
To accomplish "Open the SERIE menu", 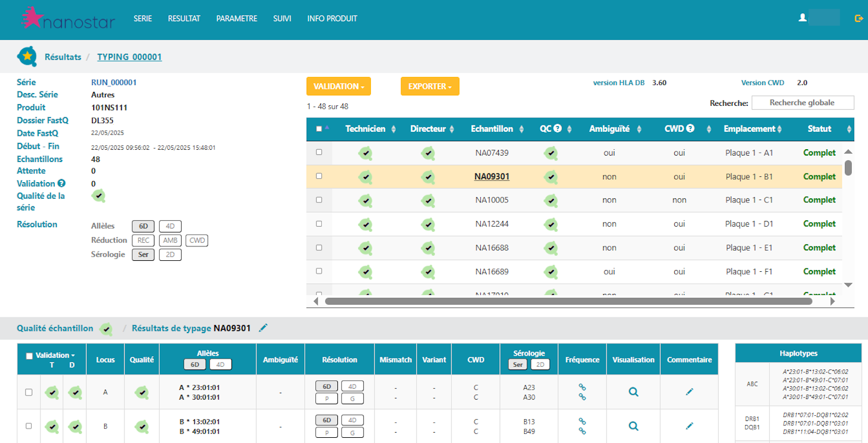I will [142, 19].
